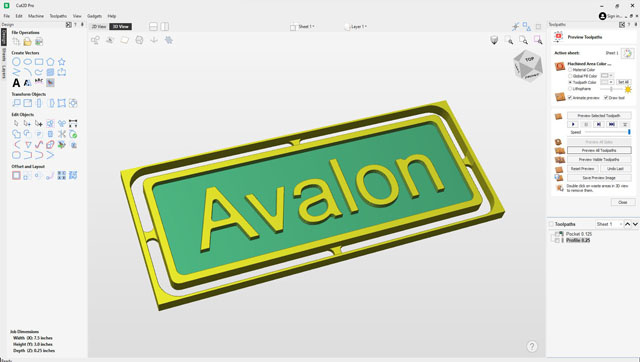
Task: Choose the Selection arrow tool in Edit Objects
Action: (16, 123)
